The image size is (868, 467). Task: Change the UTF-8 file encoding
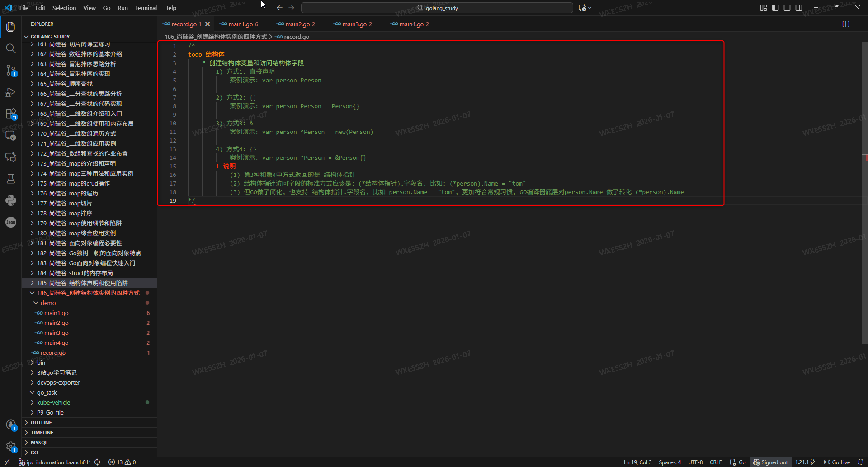tap(695, 462)
